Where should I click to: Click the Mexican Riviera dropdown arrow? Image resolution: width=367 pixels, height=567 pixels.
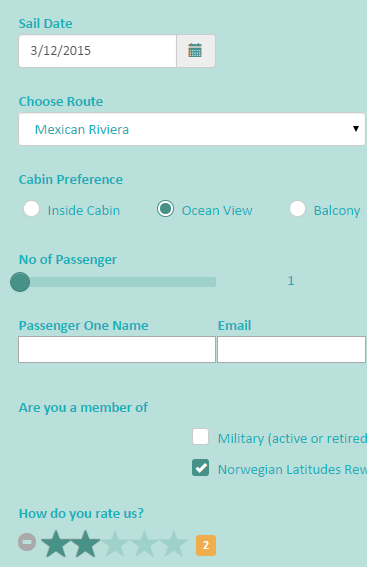pyautogui.click(x=356, y=129)
